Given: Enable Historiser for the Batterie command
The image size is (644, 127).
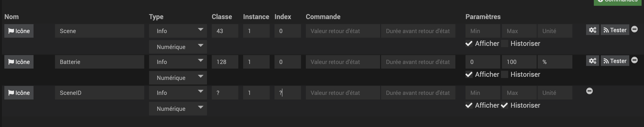Looking at the screenshot, I should 505,74.
